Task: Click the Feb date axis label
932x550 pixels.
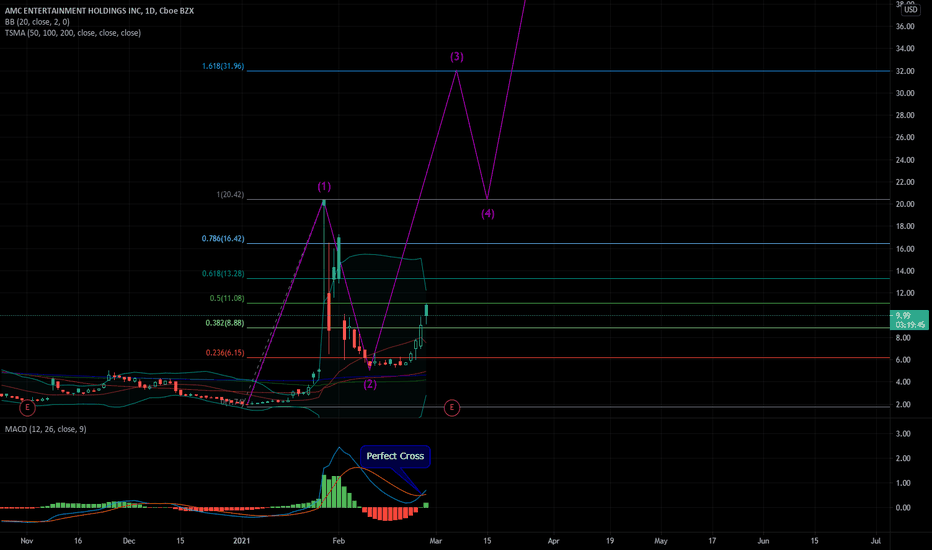Action: [x=338, y=541]
